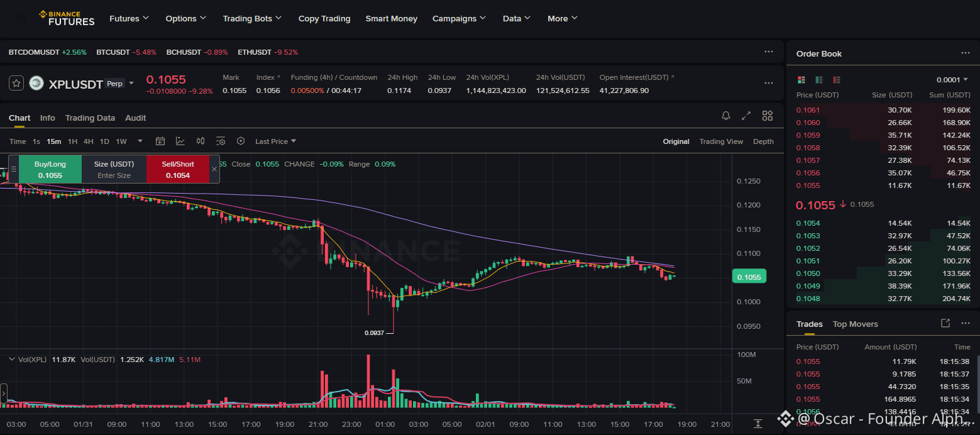This screenshot has width=980, height=435.
Task: Switch to the Trading Data tab
Action: pos(90,118)
